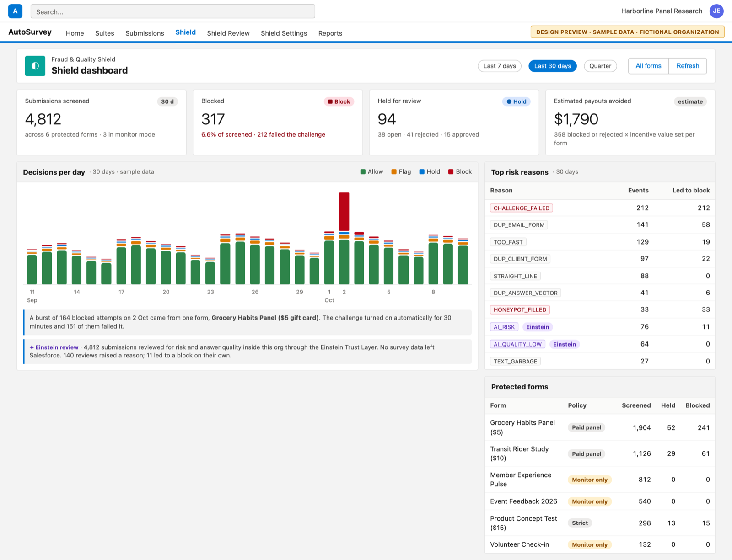This screenshot has width=732, height=560.
Task: Click the Shield dashboard teal icon
Action: pos(35,66)
